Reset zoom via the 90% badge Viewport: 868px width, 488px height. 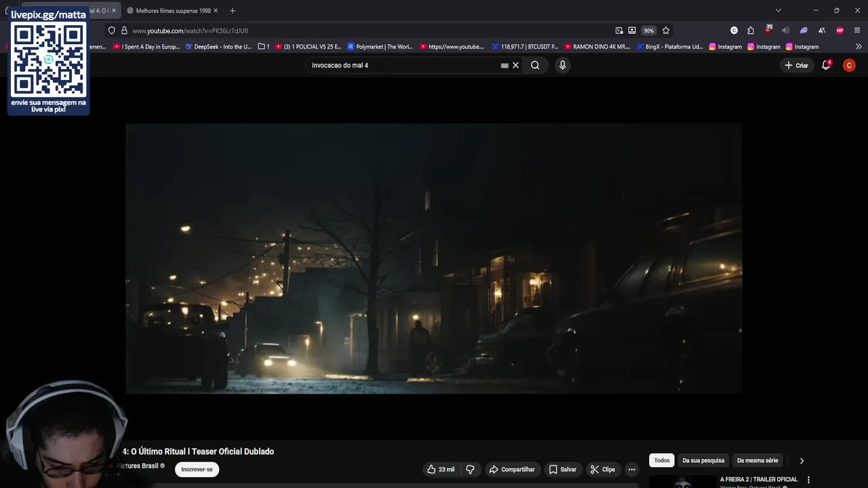(649, 30)
